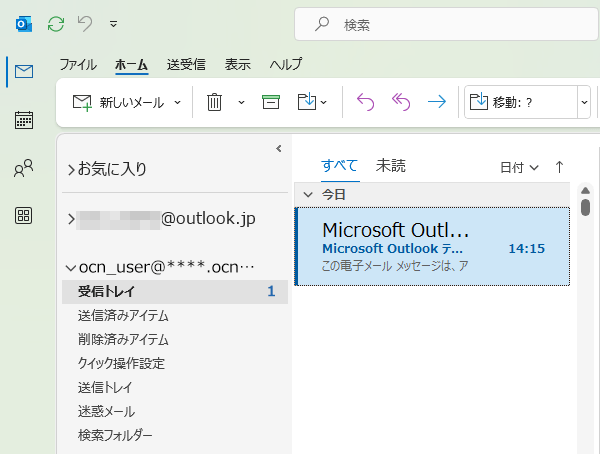600x454 pixels.
Task: Collapse the 今日 message group
Action: coord(307,194)
